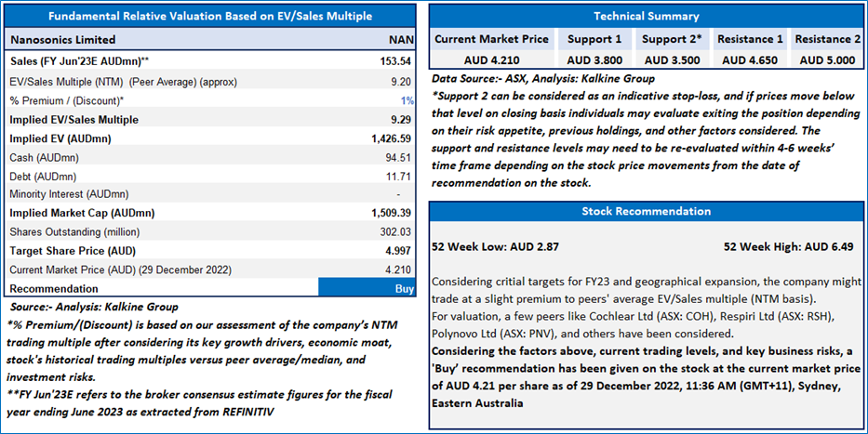
Task: Click the 'Target Share Price (AUD)' label
Action: pyautogui.click(x=73, y=250)
